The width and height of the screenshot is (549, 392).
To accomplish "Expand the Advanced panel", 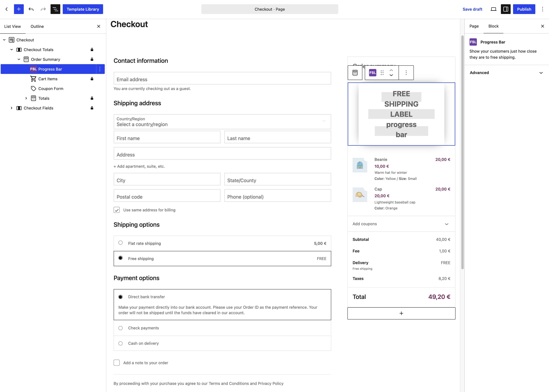I will point(507,73).
